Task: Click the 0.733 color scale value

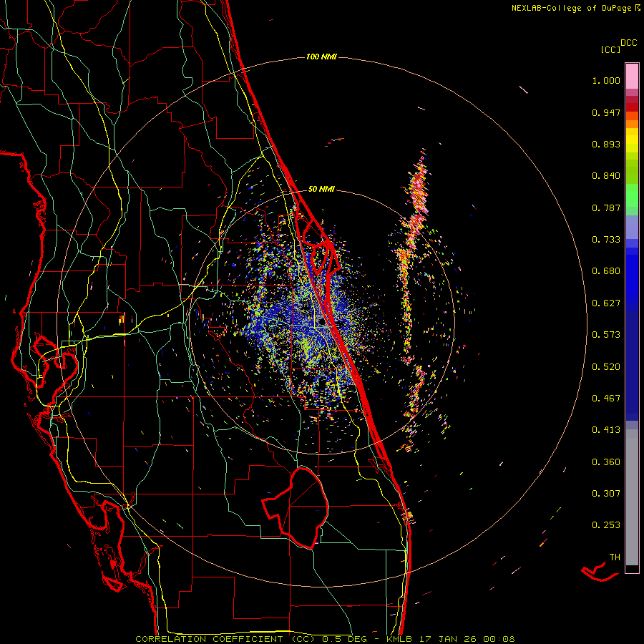Action: pyautogui.click(x=606, y=240)
